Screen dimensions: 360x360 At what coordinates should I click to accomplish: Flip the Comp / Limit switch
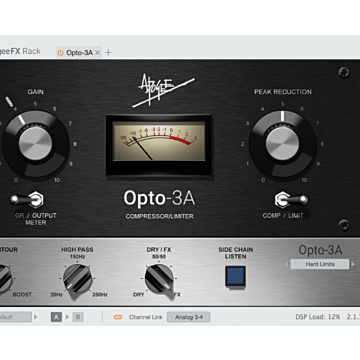pos(291,200)
